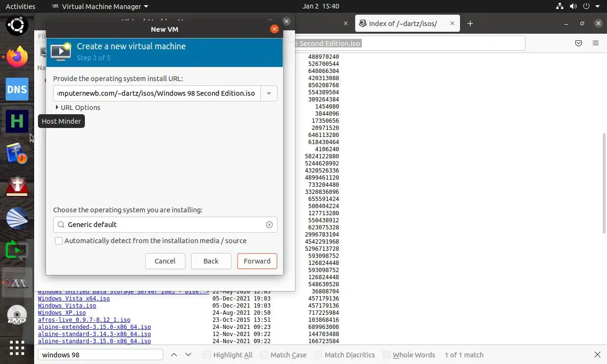
Task: Launch the DNS app in the dock
Action: [17, 90]
